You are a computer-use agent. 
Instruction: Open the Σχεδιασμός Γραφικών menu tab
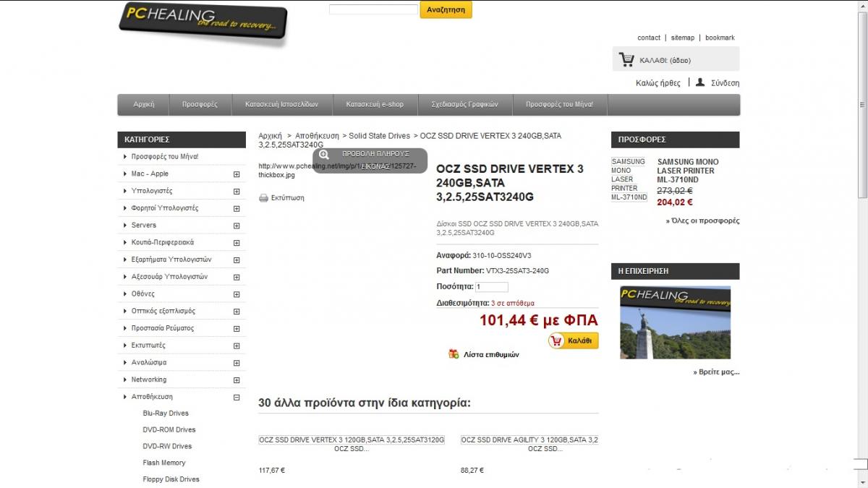pyautogui.click(x=464, y=105)
